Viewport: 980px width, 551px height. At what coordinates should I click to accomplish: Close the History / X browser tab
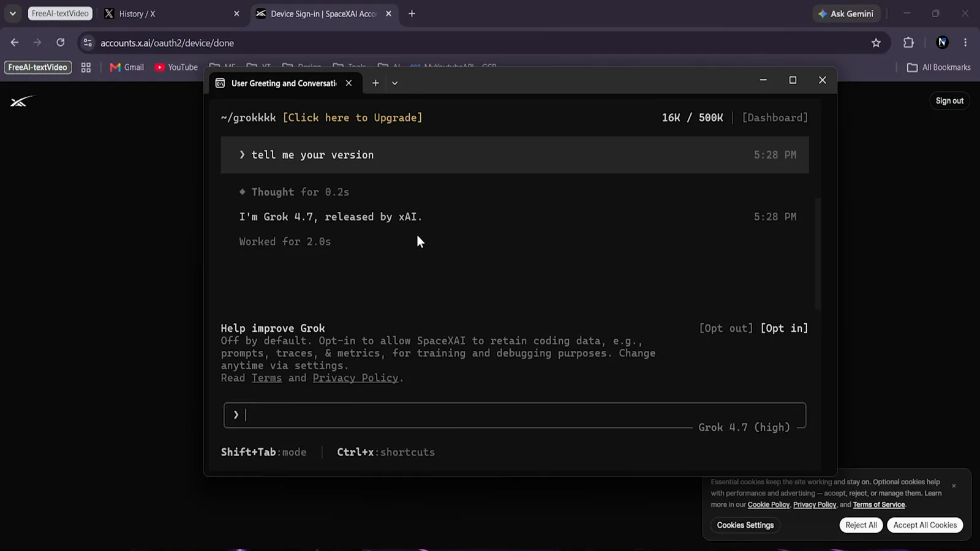tap(236, 13)
